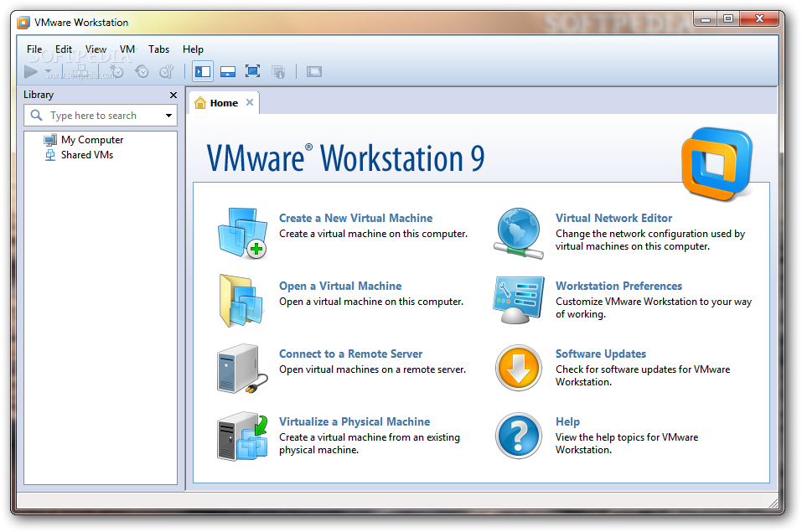This screenshot has height=532, width=802.
Task: Open the Help menu
Action: [193, 49]
